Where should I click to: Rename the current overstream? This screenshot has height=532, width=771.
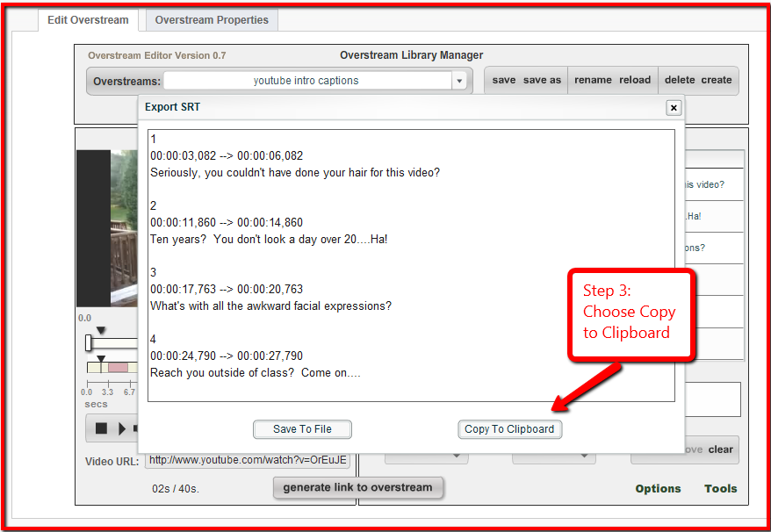coord(593,79)
